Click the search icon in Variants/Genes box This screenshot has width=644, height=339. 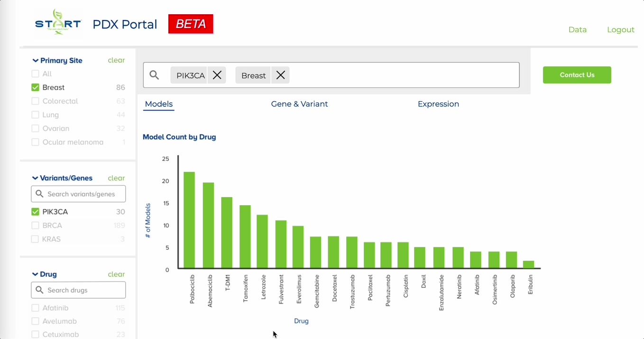(39, 194)
